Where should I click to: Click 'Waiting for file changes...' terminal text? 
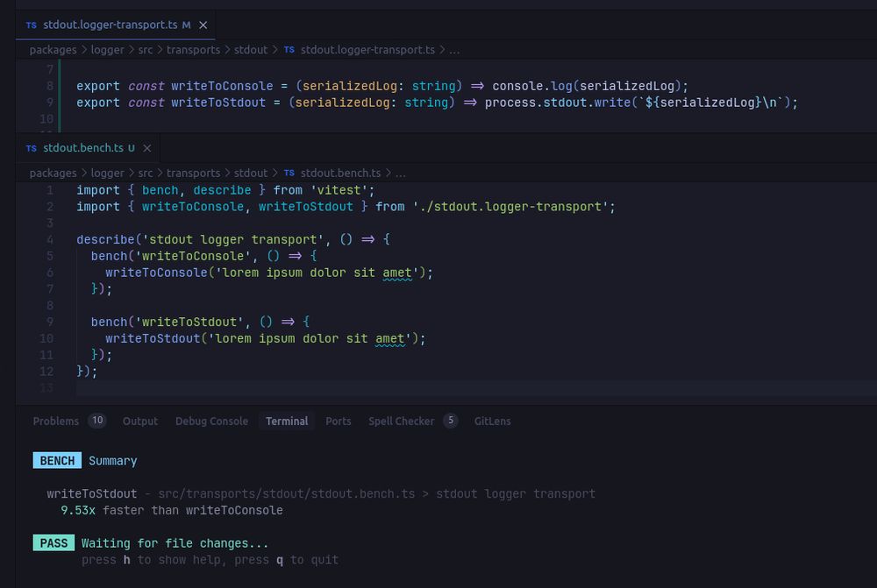tap(175, 543)
